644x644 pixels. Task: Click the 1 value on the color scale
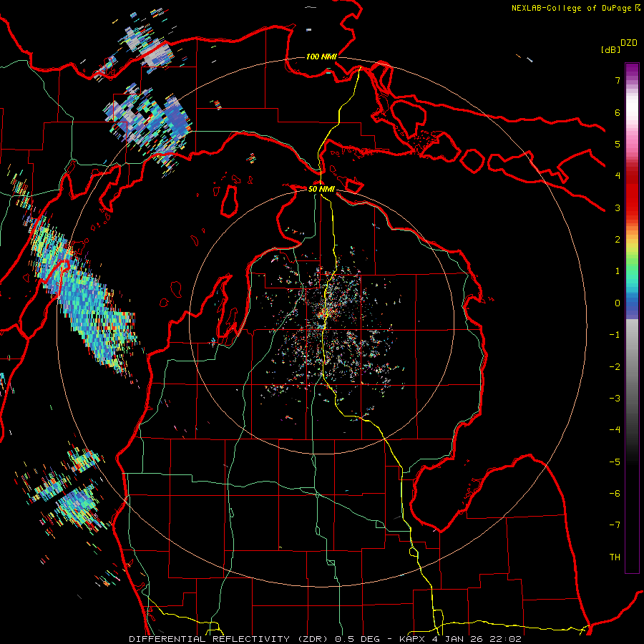pyautogui.click(x=618, y=271)
